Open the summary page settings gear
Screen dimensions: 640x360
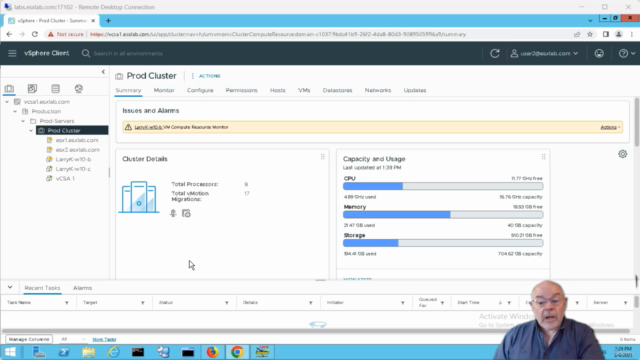[x=622, y=154]
